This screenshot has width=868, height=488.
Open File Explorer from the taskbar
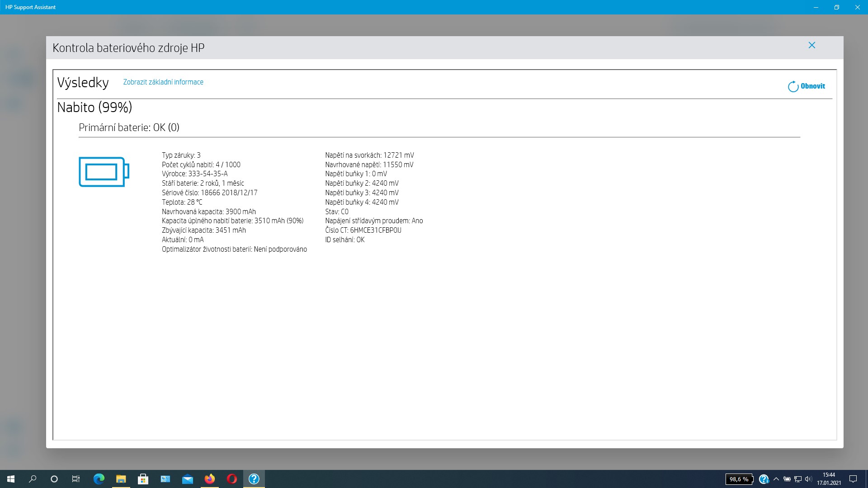coord(121,479)
